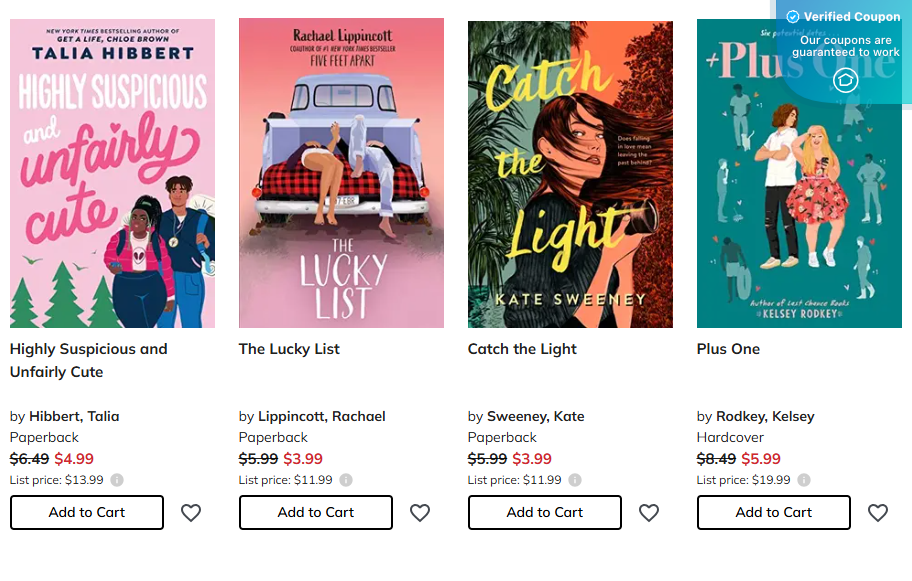Add 'Plus One' to cart

pyautogui.click(x=773, y=512)
